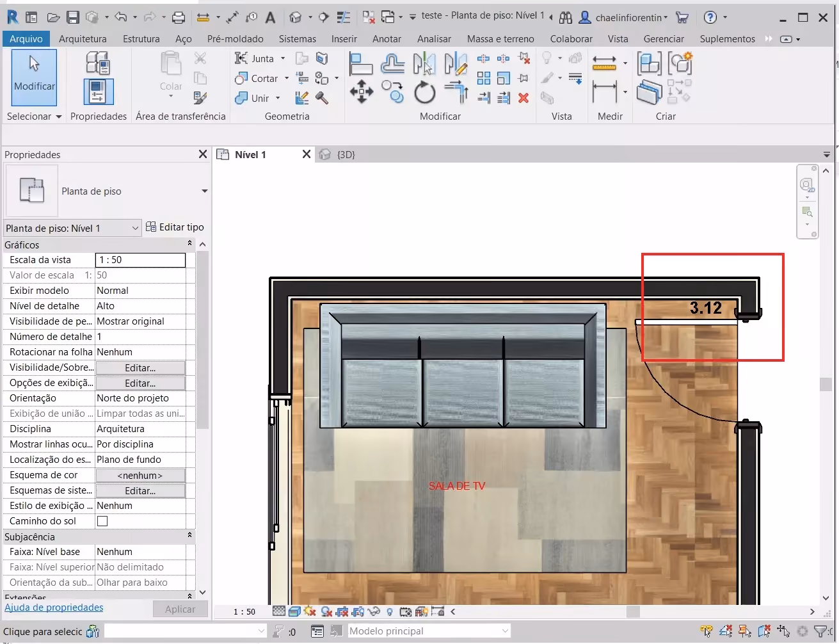The height and width of the screenshot is (644, 839).
Task: Open the Gerenciar ribbon tab
Action: coord(664,39)
